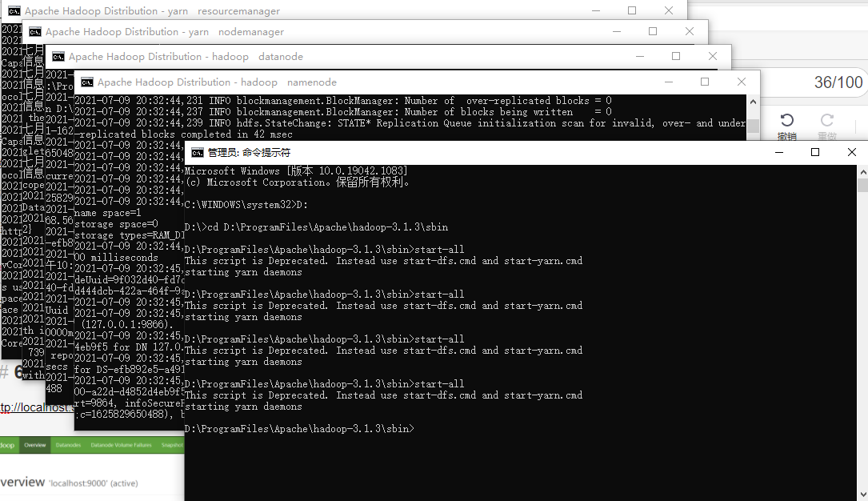Click the nodemanager window title text
This screenshot has width=868, height=501.
tap(165, 32)
